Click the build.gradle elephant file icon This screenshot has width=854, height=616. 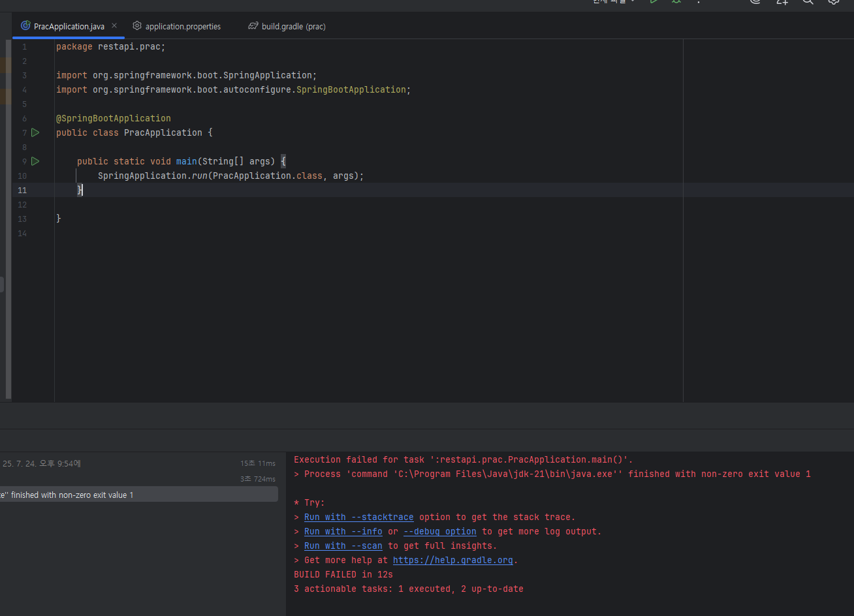point(253,26)
